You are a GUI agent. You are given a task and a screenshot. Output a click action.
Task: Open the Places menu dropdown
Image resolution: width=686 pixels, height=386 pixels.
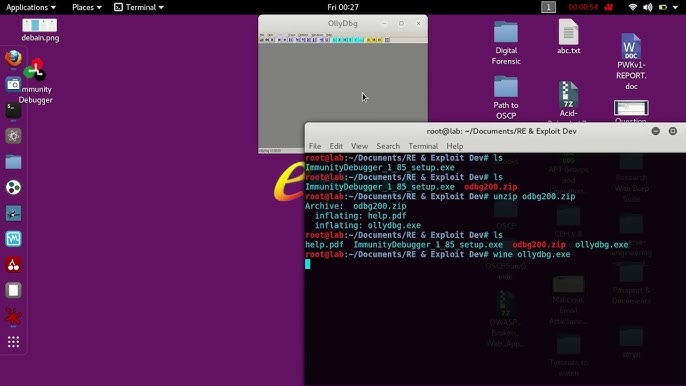pos(87,7)
